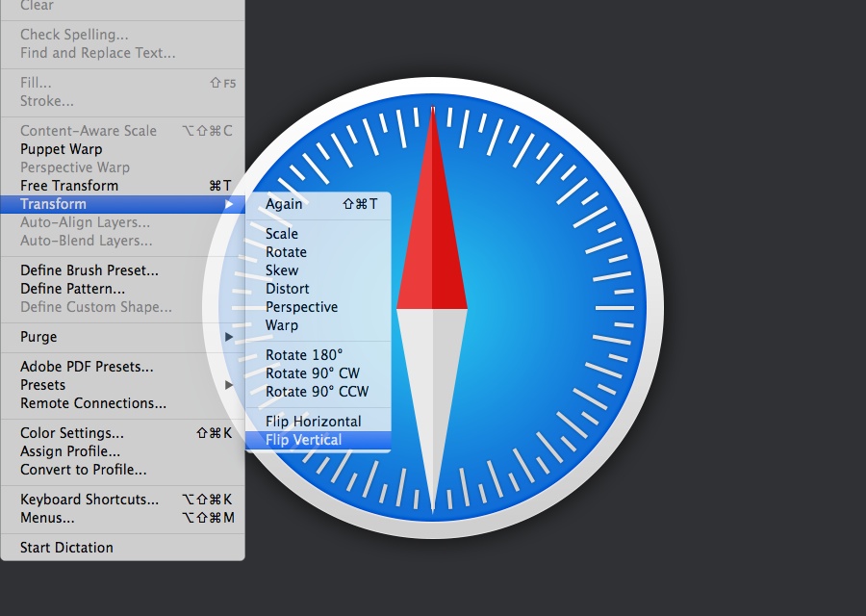Screen dimensions: 866x616
Task: Select Scale in the Transform submenu
Action: (318, 234)
